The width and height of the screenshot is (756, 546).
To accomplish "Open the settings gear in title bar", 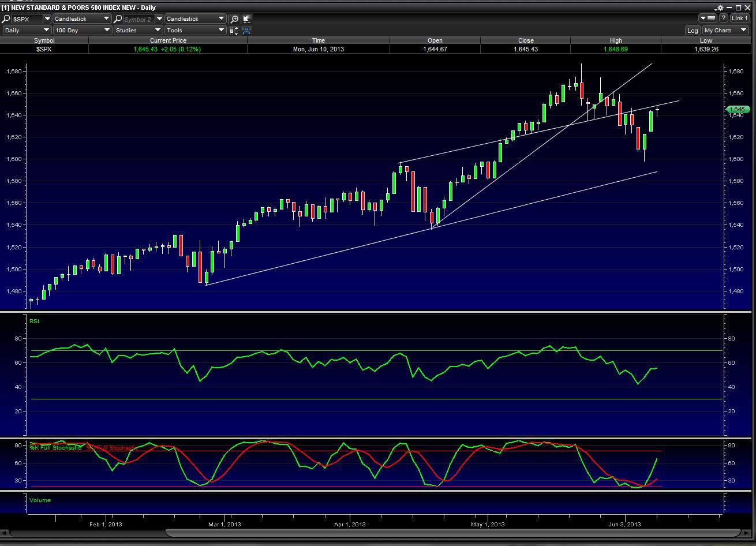I will pyautogui.click(x=719, y=8).
